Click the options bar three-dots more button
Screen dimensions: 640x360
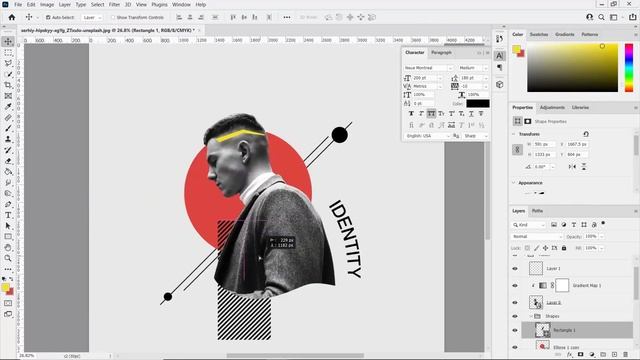click(287, 18)
